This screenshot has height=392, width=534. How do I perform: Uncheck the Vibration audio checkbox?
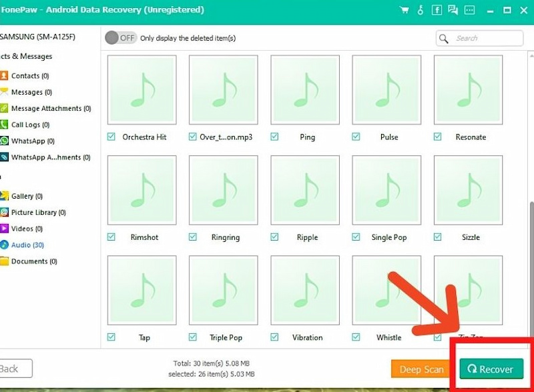[x=274, y=337]
